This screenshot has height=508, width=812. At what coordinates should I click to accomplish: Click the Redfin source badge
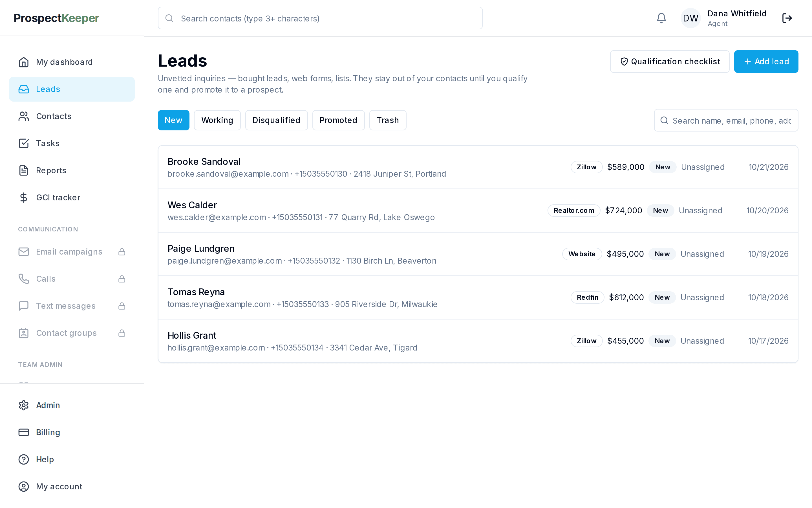(x=587, y=297)
